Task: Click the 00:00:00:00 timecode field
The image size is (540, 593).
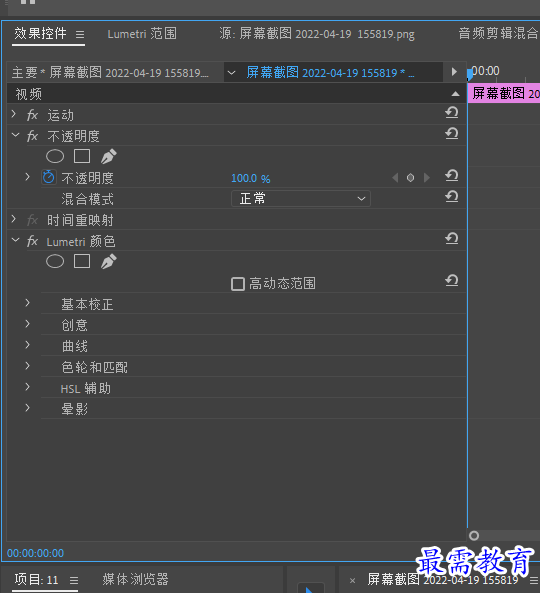Action: pyautogui.click(x=35, y=553)
